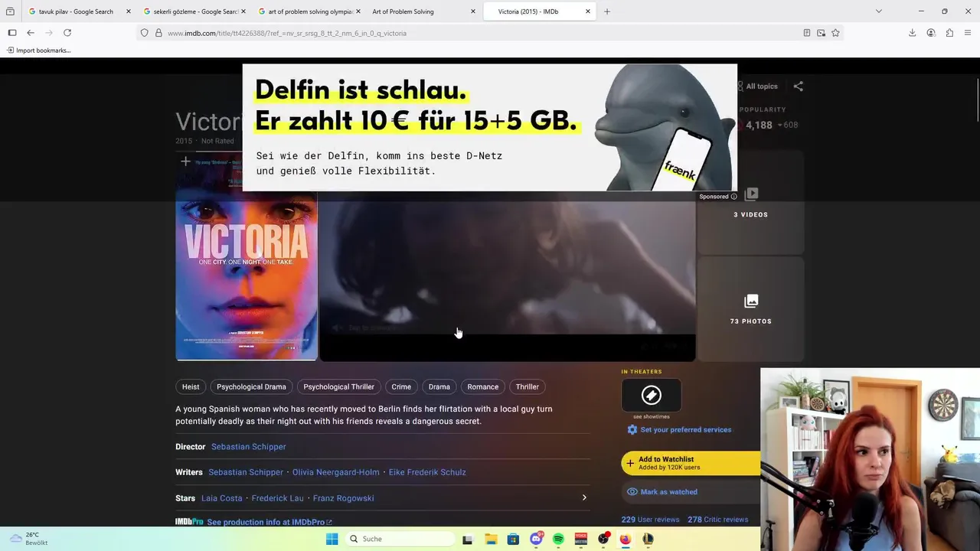This screenshot has width=980, height=551.
Task: Click the see showtimes ticket button
Action: pyautogui.click(x=652, y=395)
